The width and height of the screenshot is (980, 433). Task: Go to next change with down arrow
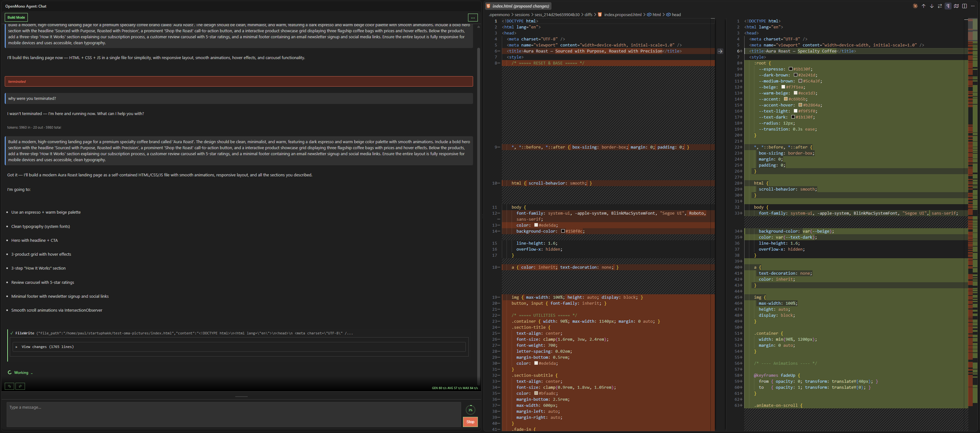932,6
